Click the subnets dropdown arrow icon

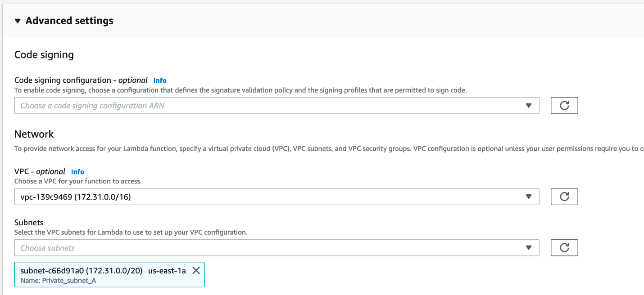pyautogui.click(x=529, y=248)
